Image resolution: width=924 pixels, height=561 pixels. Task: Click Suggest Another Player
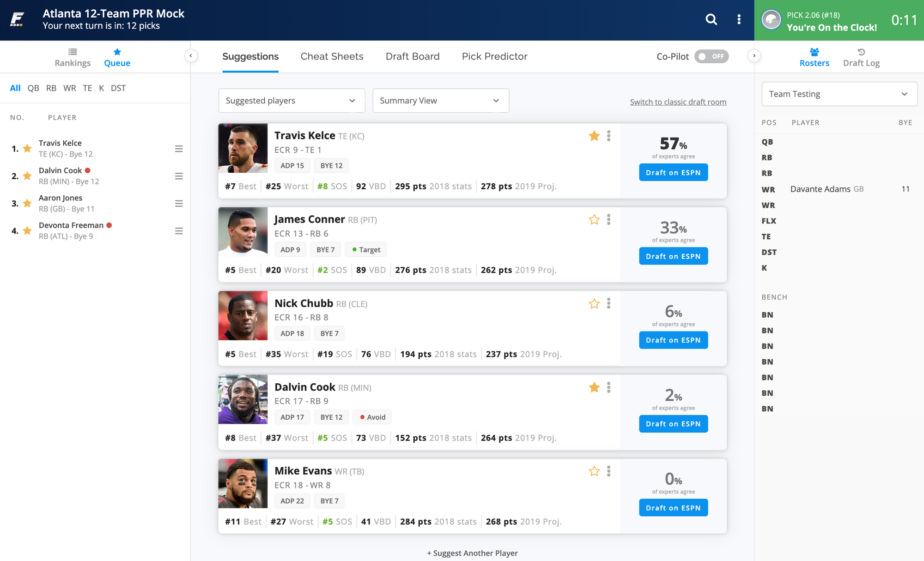(472, 553)
